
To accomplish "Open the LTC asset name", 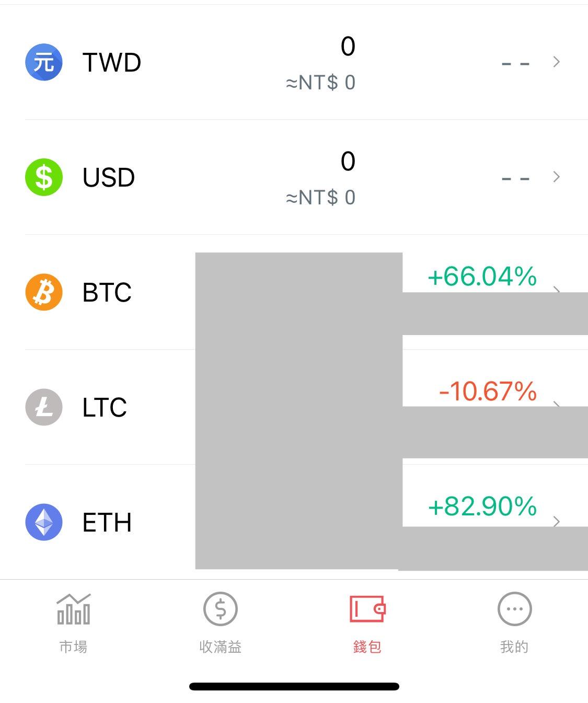I will point(105,408).
